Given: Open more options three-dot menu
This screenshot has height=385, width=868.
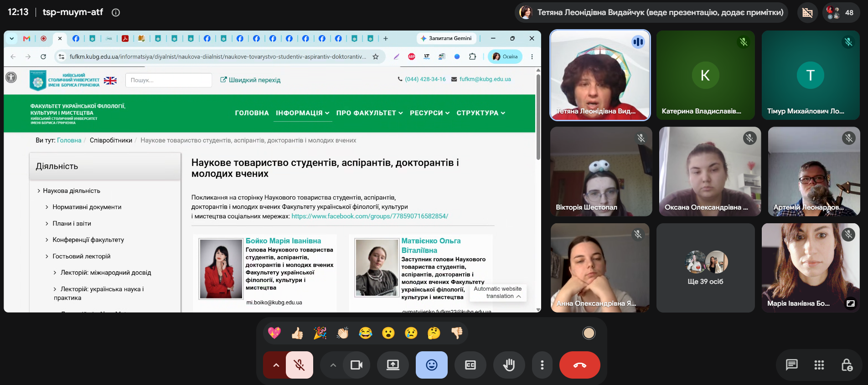Looking at the screenshot, I should 542,365.
